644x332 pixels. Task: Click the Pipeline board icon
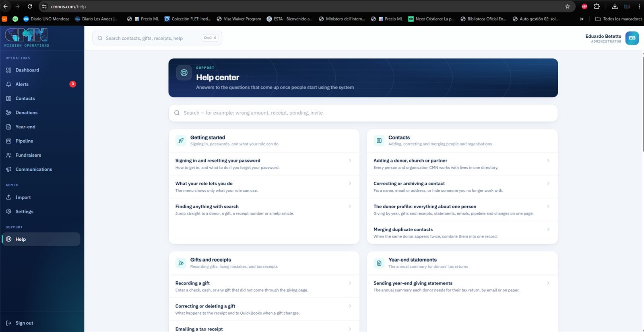[x=9, y=141]
